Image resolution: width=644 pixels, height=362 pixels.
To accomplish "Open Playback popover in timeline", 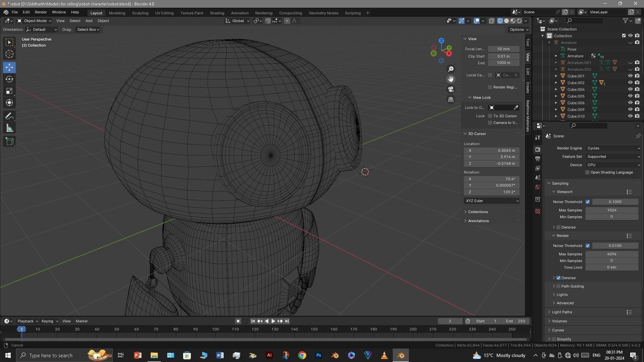I will pos(28,321).
